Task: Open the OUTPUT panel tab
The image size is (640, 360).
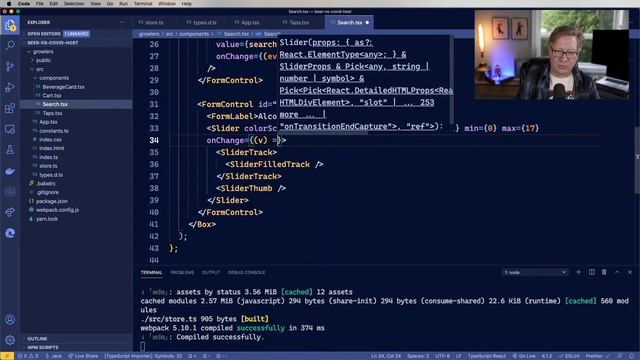Action: [211, 272]
